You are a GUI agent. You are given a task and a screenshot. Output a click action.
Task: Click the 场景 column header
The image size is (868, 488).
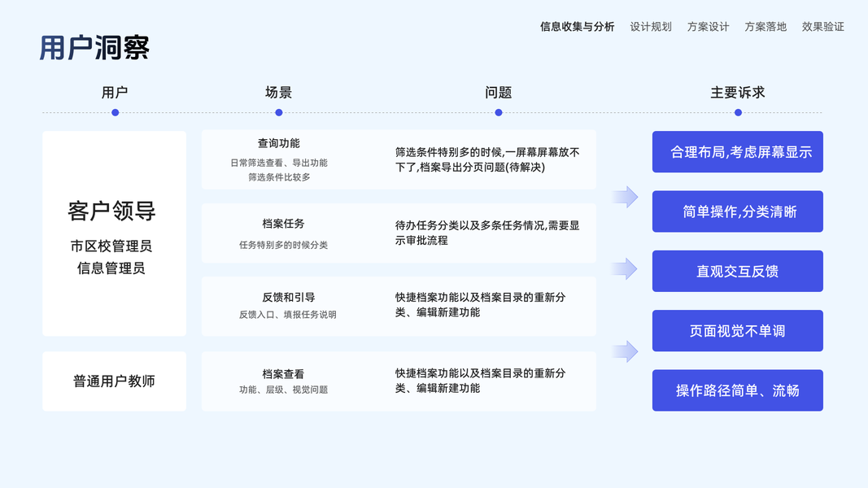(278, 93)
